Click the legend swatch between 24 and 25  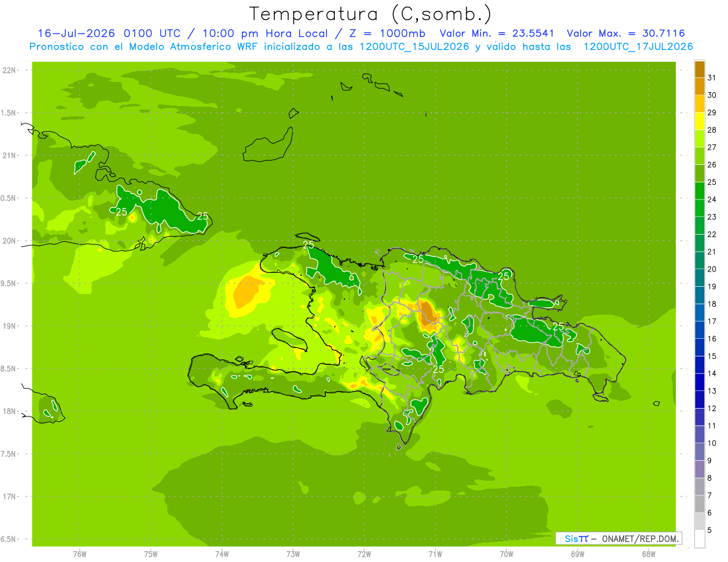click(699, 191)
